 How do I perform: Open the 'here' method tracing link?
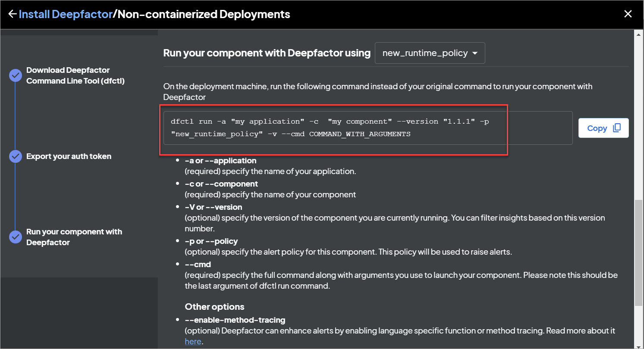coord(193,341)
